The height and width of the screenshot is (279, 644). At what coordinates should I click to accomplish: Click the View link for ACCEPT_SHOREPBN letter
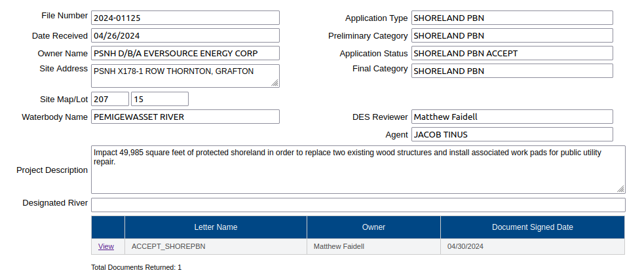(x=106, y=246)
